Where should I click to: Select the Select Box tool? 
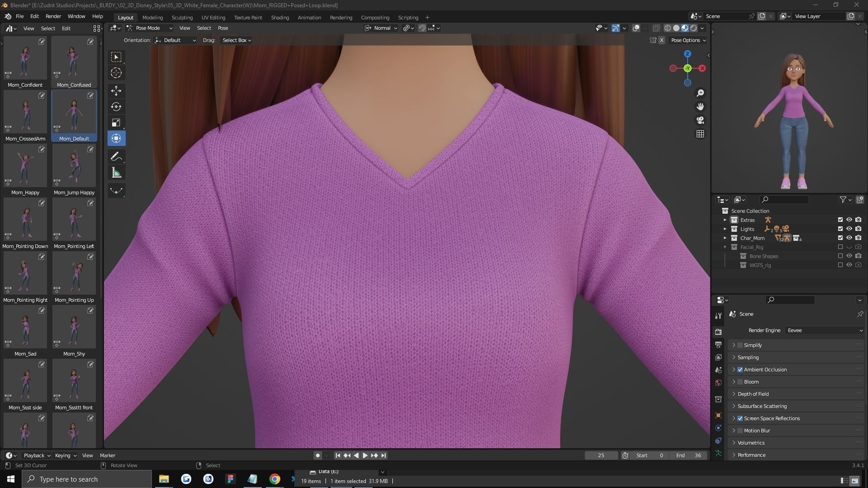[x=116, y=57]
